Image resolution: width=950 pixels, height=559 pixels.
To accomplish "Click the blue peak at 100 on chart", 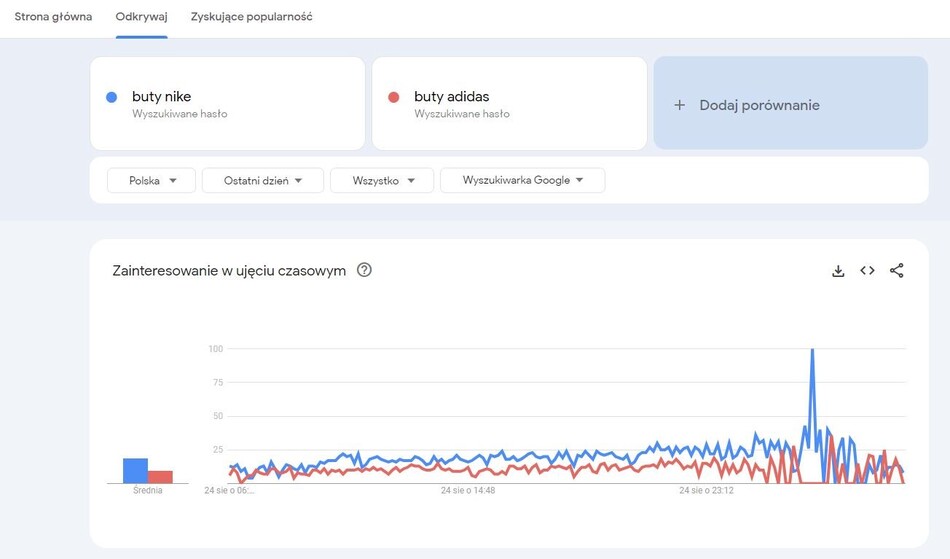I will 812,350.
